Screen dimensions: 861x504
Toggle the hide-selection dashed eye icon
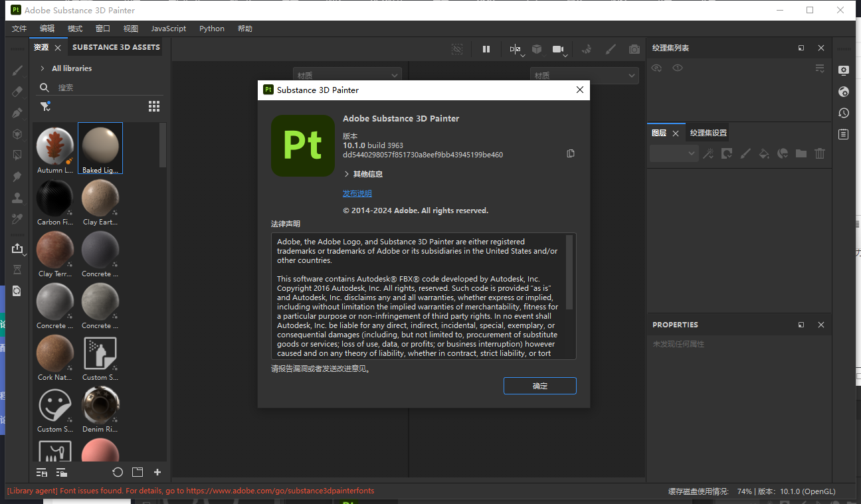point(457,49)
